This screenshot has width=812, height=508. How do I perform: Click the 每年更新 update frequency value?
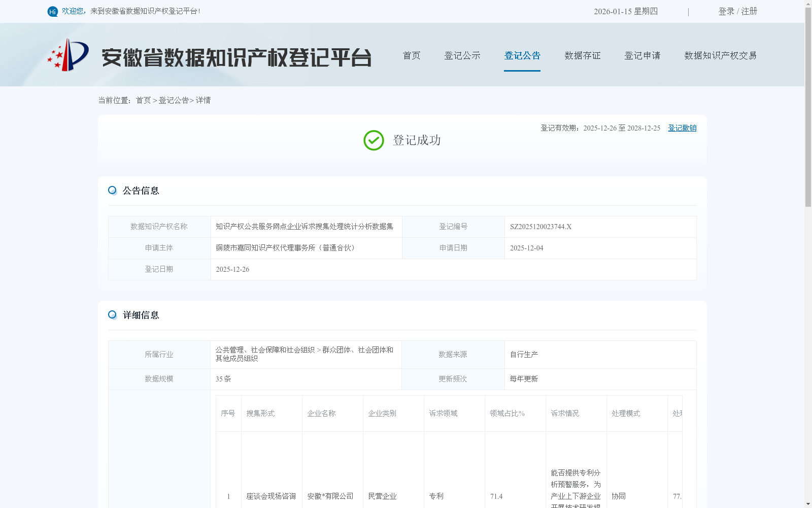point(524,379)
